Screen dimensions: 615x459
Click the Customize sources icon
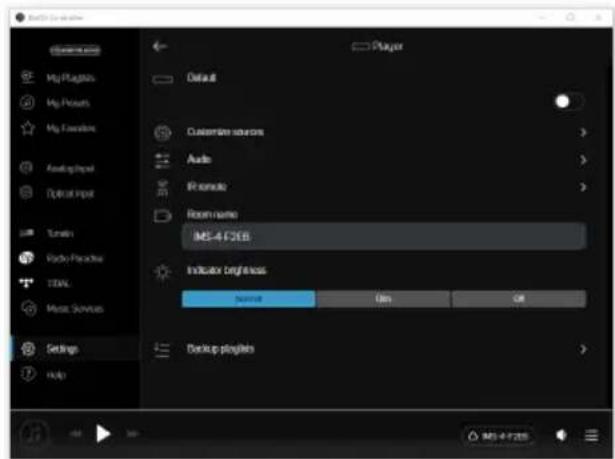coord(162,133)
